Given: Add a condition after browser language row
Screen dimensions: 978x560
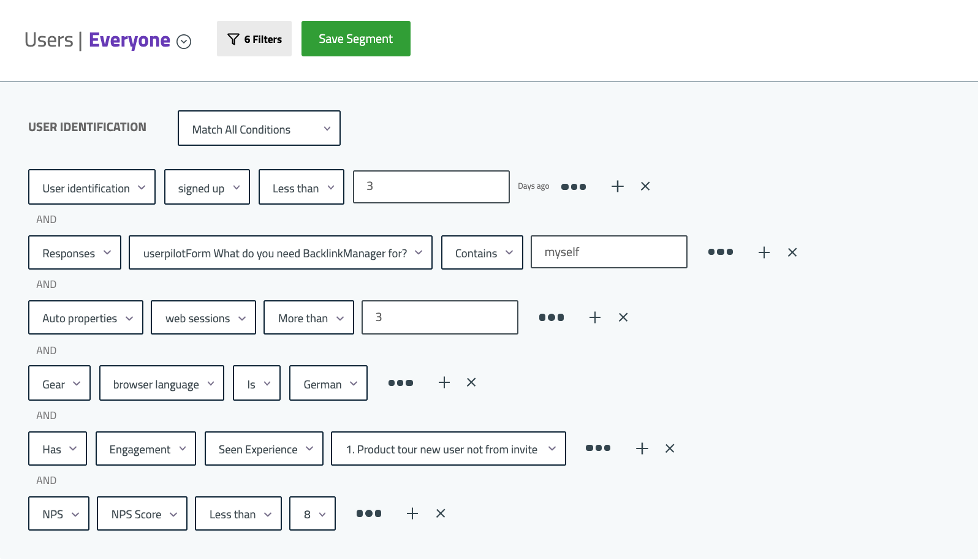Looking at the screenshot, I should [x=444, y=382].
